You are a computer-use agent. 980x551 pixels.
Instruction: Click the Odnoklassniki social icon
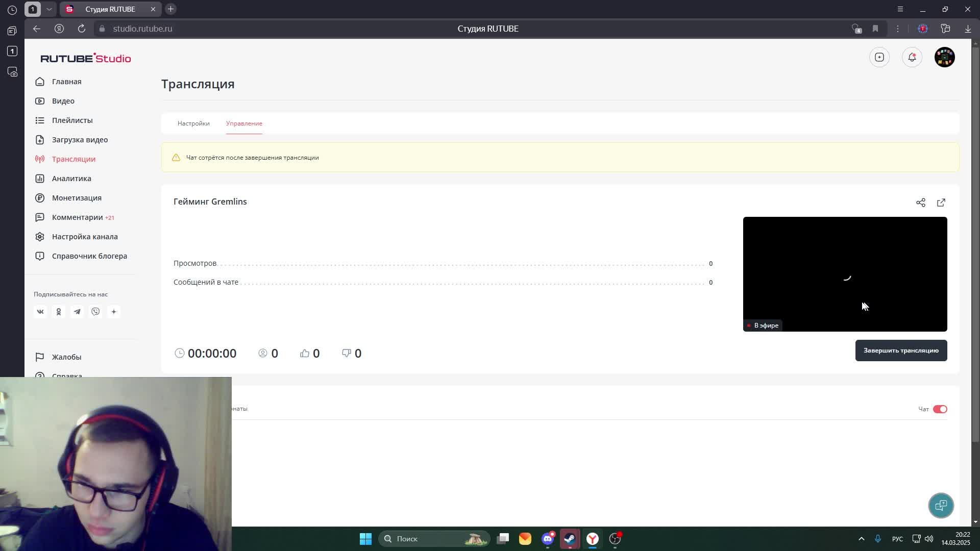click(59, 312)
